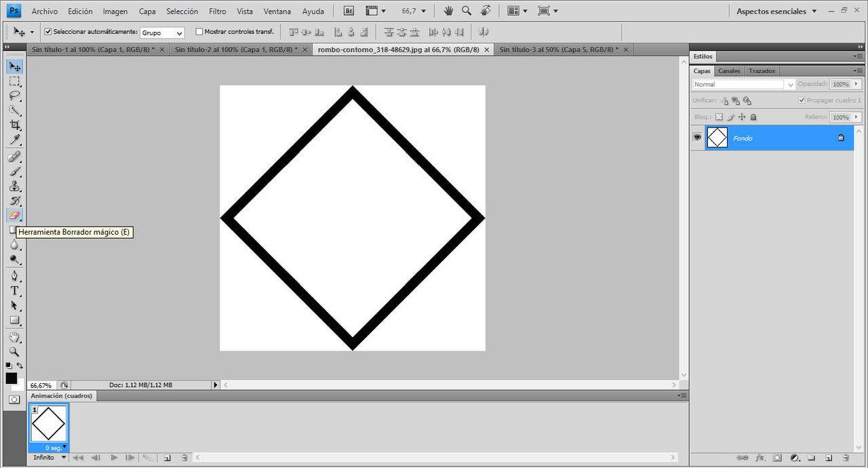Image resolution: width=868 pixels, height=468 pixels.
Task: Select the Magic Wand selection tool
Action: coord(14,111)
